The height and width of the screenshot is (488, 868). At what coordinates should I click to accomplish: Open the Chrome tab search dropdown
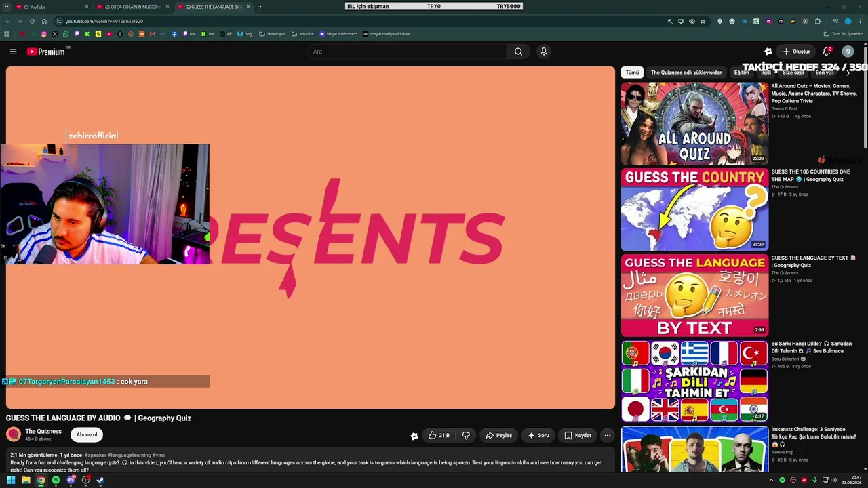coord(7,7)
